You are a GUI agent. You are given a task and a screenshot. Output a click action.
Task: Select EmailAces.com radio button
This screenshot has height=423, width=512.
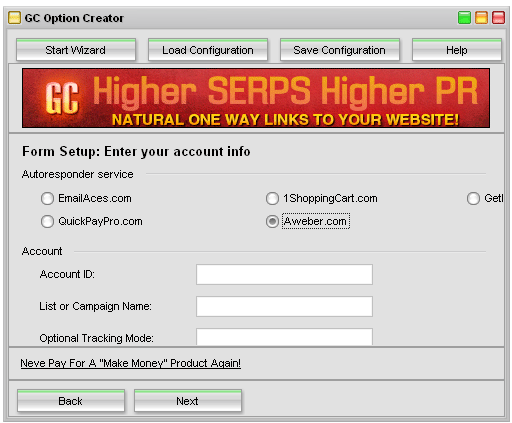tap(47, 198)
